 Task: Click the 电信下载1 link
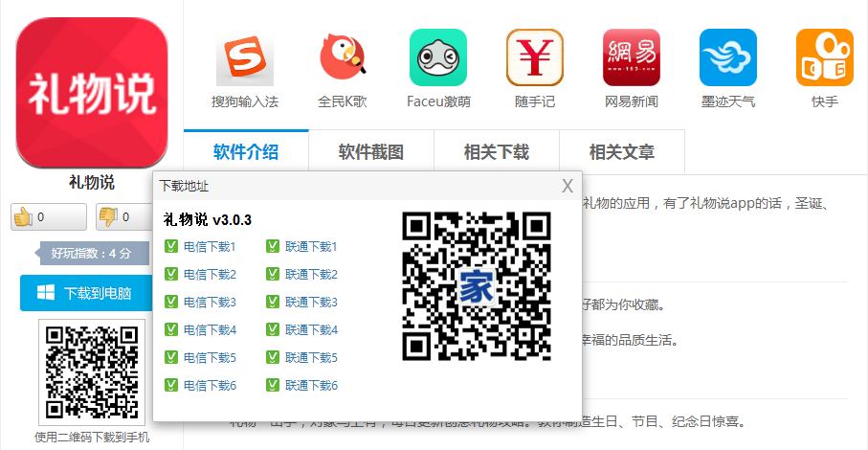(x=210, y=247)
